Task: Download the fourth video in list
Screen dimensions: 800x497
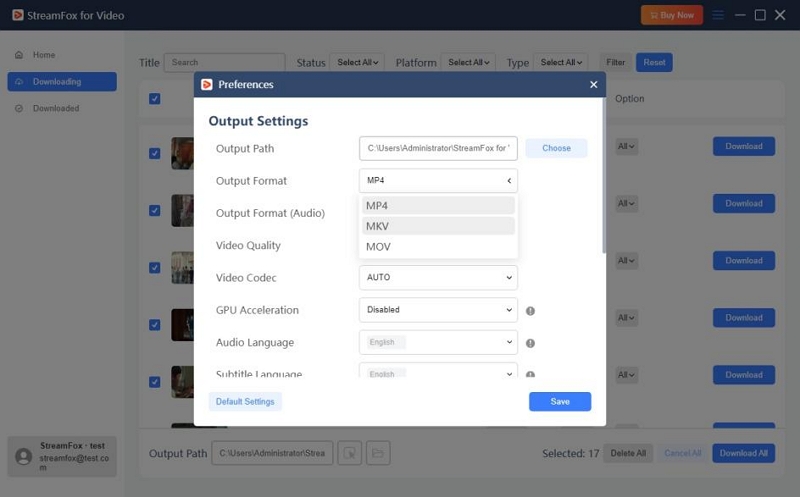Action: [744, 318]
